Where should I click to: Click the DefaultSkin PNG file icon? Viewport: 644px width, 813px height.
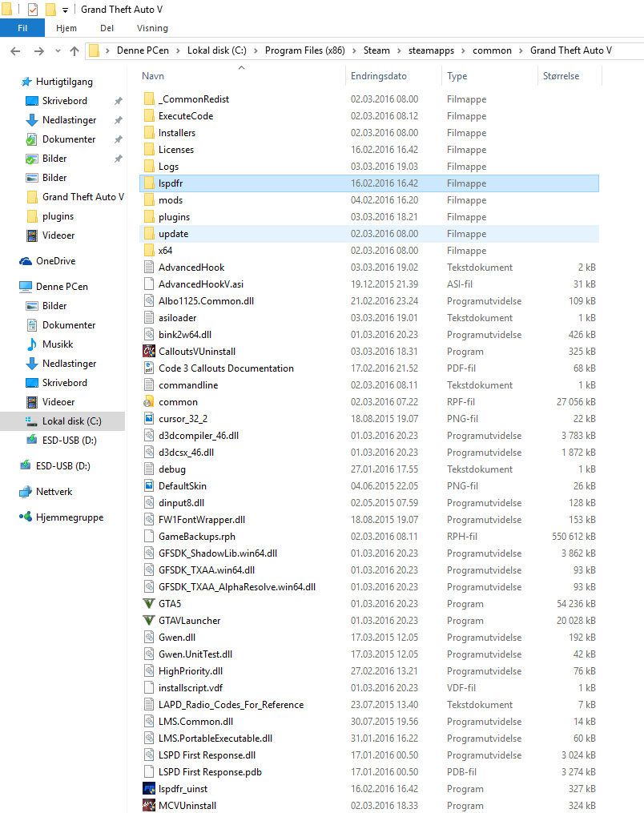149,486
